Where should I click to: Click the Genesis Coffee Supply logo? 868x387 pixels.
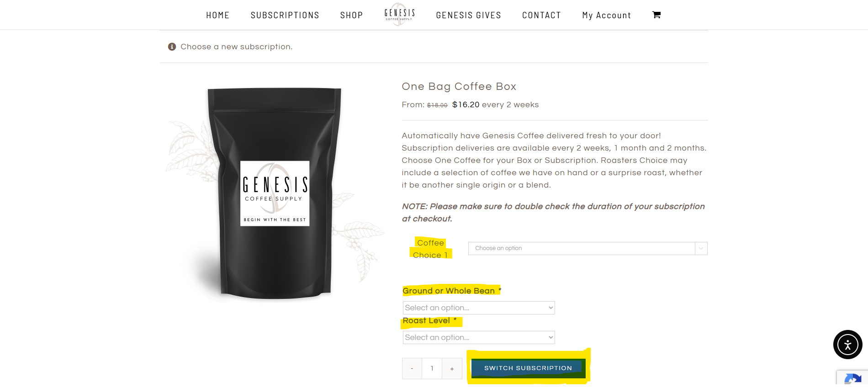[x=400, y=15]
